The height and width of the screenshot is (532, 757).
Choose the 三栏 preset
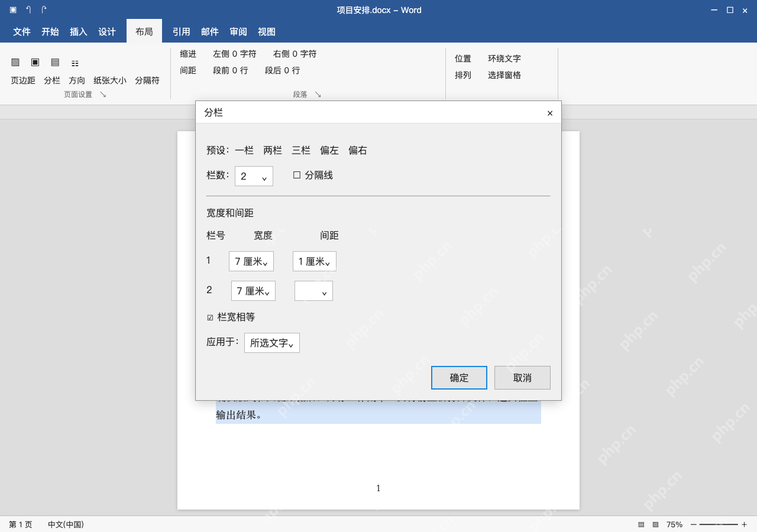pyautogui.click(x=301, y=150)
